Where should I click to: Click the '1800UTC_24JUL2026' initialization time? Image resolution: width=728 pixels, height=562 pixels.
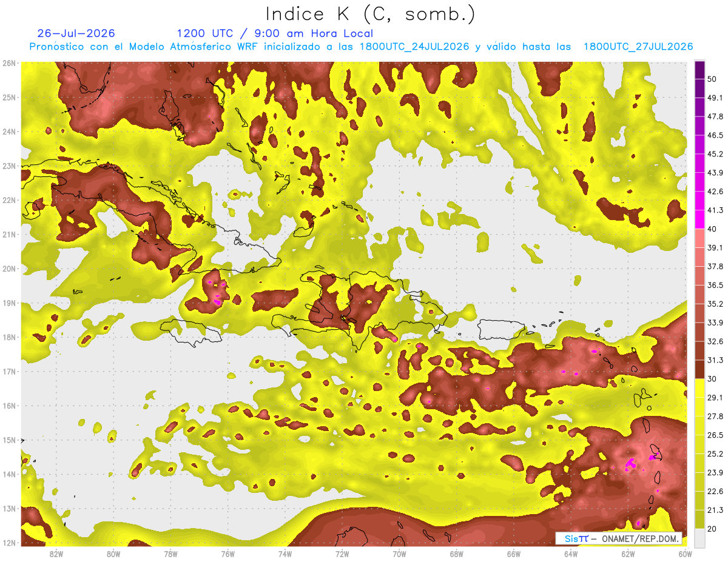(414, 47)
